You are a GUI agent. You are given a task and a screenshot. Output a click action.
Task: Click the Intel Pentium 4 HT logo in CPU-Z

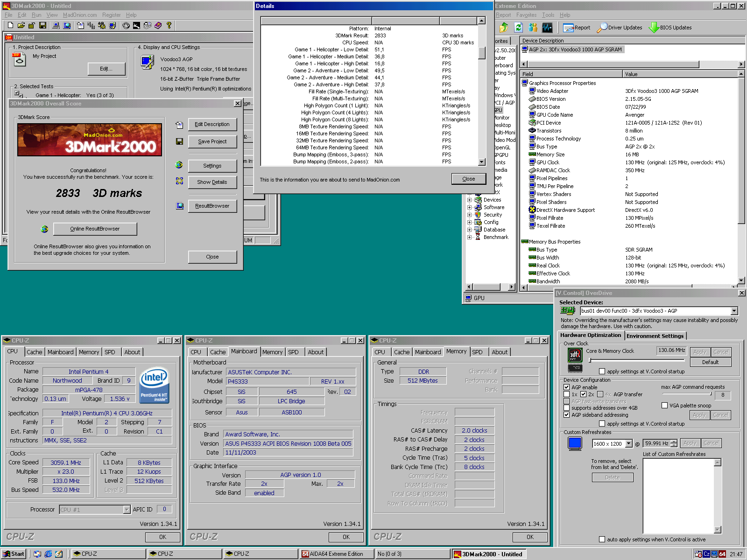tap(155, 385)
